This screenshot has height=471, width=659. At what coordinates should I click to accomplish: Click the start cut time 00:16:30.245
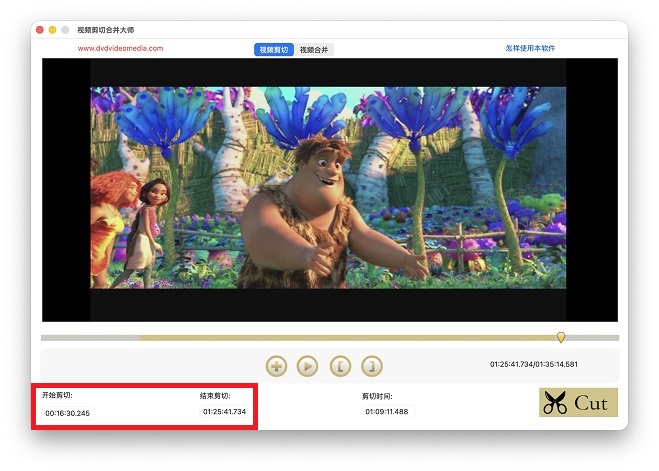click(x=67, y=413)
